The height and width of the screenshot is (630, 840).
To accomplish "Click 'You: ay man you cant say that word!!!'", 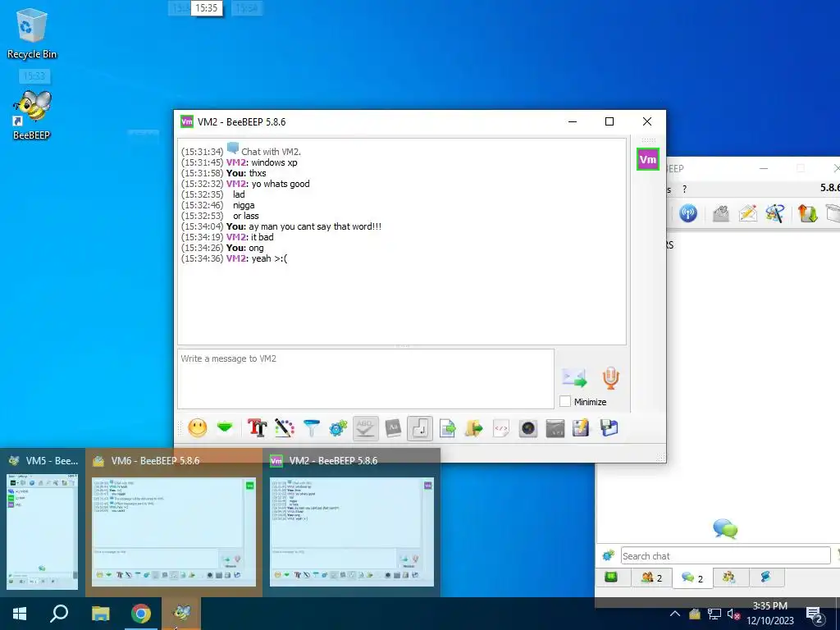I will [x=304, y=226].
